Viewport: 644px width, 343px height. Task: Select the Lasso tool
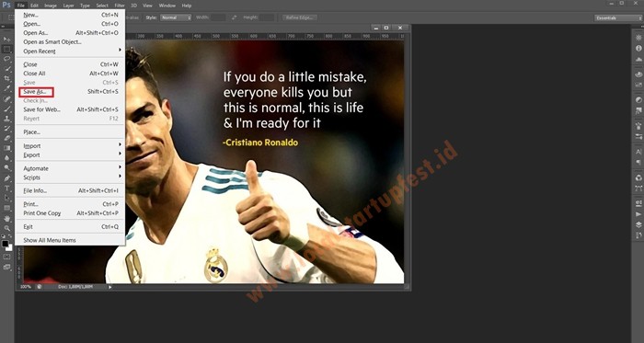pos(6,59)
